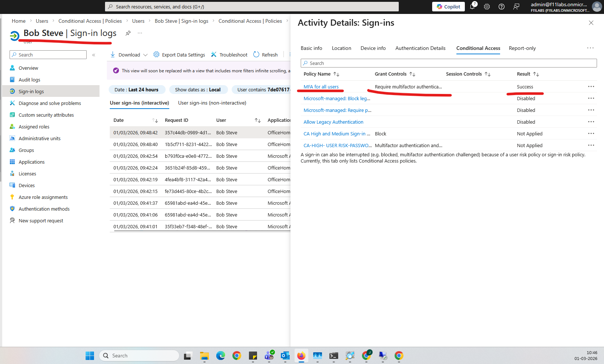Pin the Bob Steve sign-in logs page
Screen dimensions: 604x364
(x=128, y=33)
